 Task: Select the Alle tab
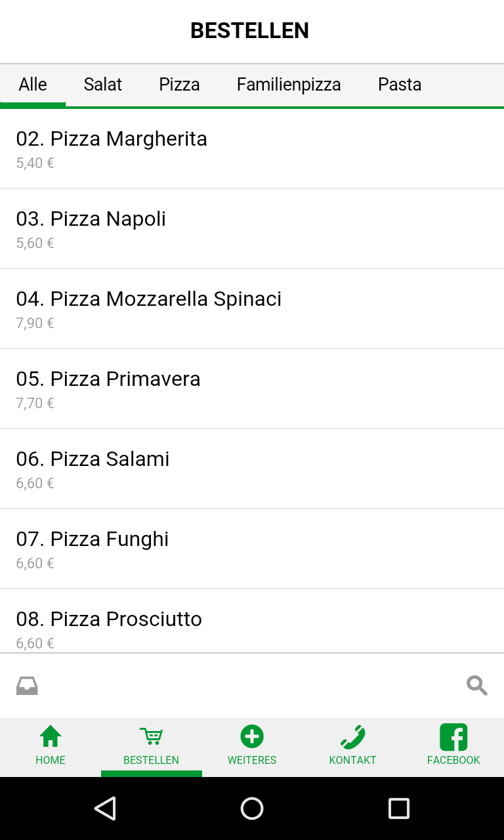coord(33,85)
